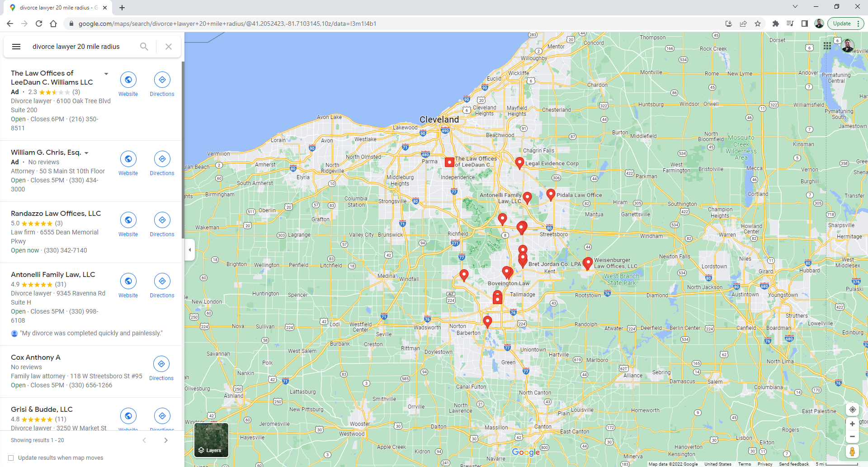The width and height of the screenshot is (868, 467).
Task: Click the Privacy link in map footer
Action: click(x=765, y=464)
